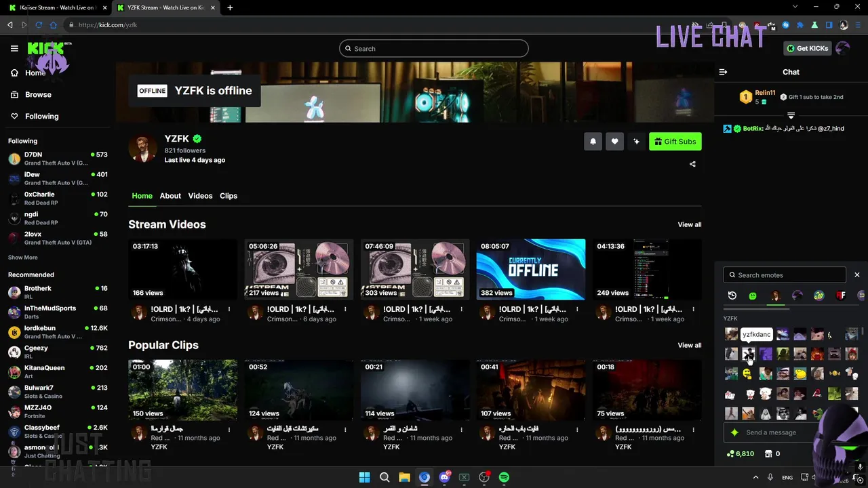Click the Gift Subs button
Image resolution: width=868 pixels, height=488 pixels.
click(675, 142)
